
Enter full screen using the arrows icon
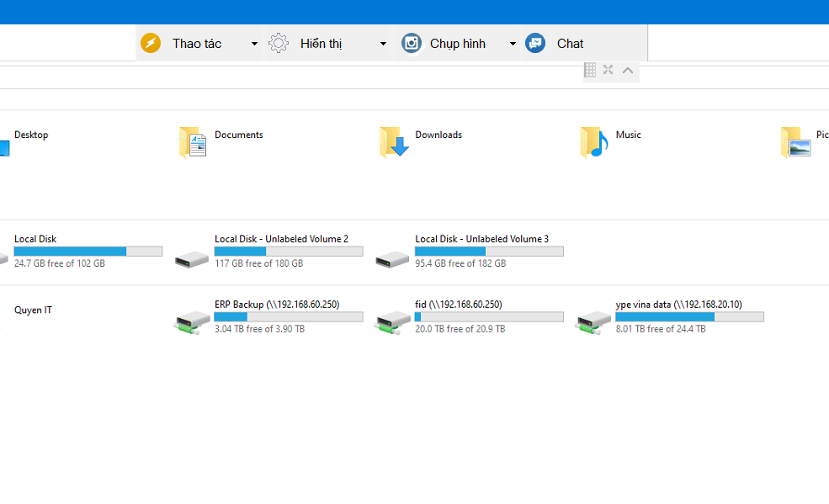[608, 70]
